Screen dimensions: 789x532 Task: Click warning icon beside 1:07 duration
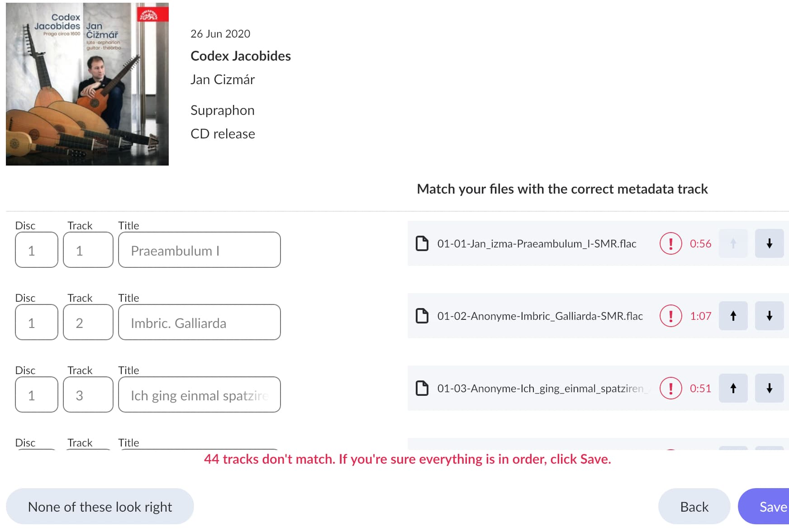(670, 316)
